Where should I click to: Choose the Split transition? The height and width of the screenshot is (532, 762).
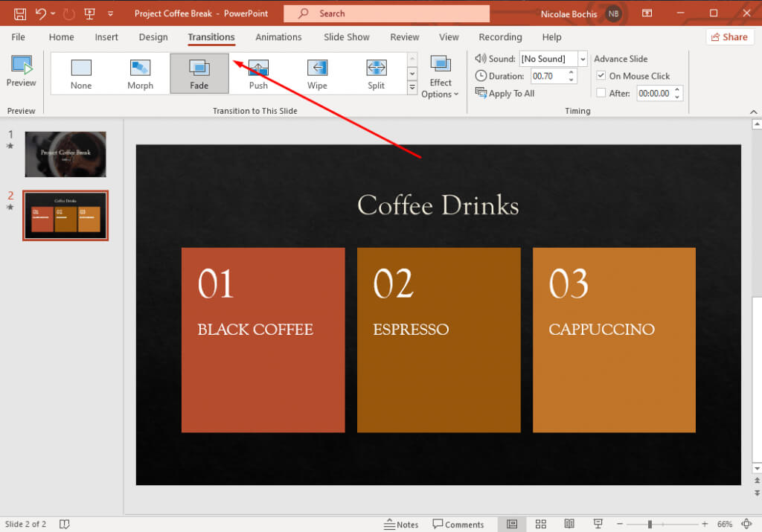[x=376, y=73]
